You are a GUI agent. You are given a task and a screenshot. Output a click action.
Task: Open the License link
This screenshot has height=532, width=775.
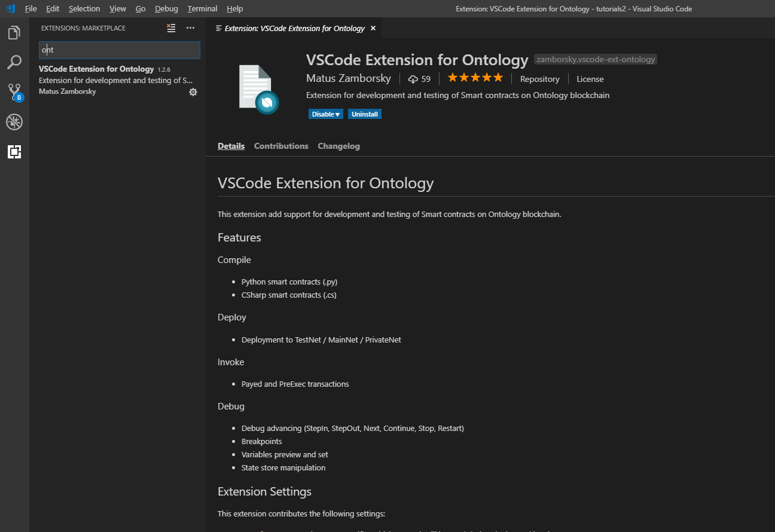(x=590, y=79)
